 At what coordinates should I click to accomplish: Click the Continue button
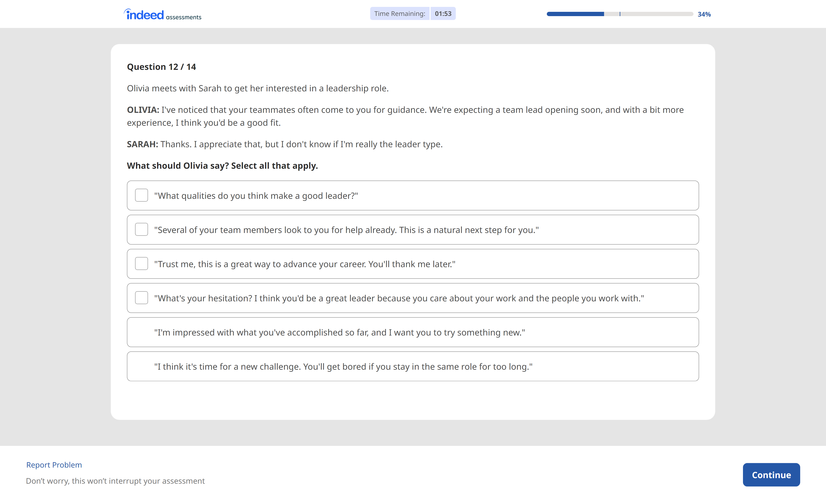coord(771,475)
